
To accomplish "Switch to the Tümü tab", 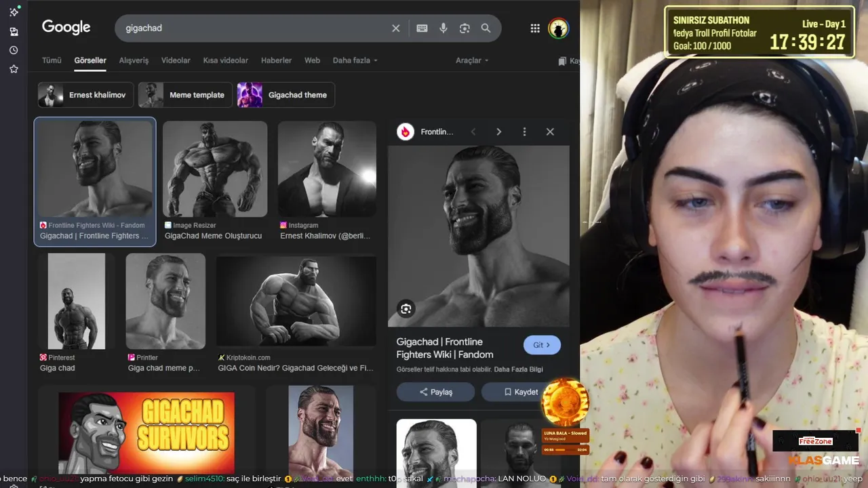I will 52,60.
